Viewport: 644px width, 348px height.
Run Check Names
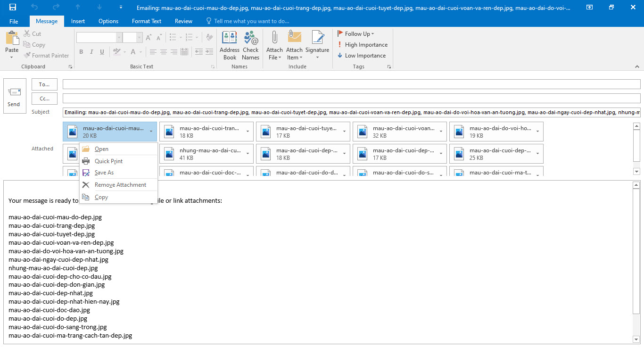pos(251,46)
